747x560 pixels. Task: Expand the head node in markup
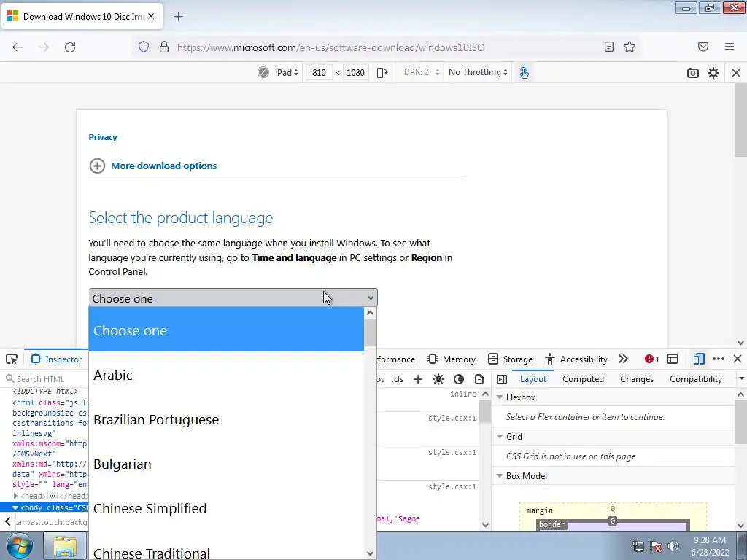coord(15,496)
